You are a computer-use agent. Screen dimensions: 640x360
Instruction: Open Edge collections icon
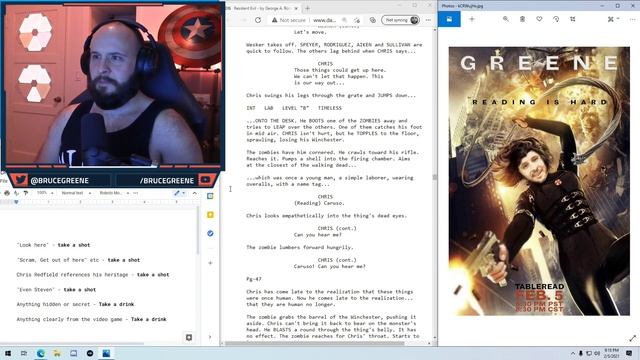click(x=372, y=20)
